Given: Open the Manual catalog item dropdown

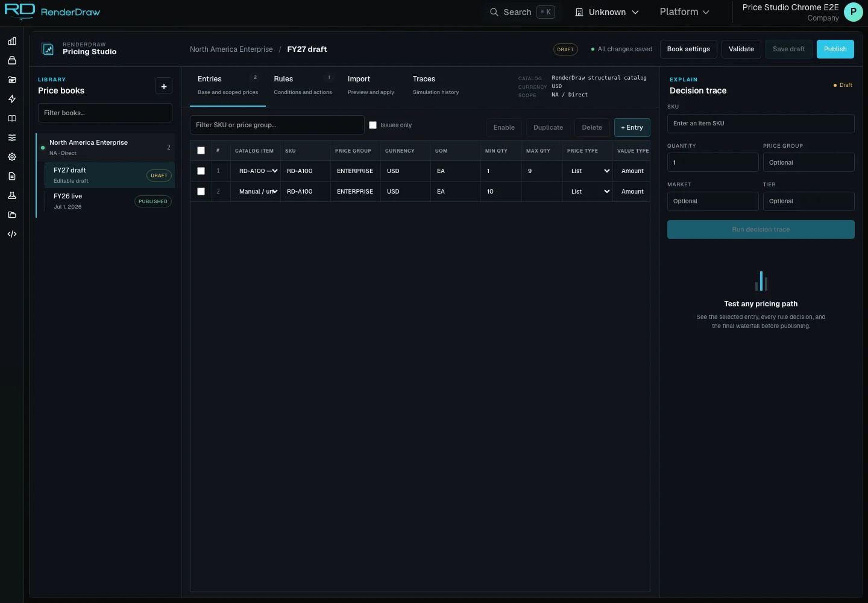Looking at the screenshot, I should pyautogui.click(x=258, y=192).
